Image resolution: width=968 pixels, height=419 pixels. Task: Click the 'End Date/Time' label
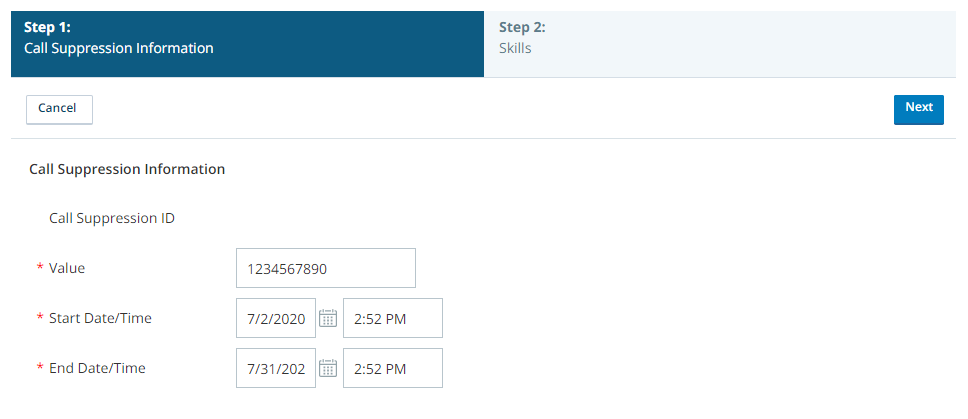97,368
